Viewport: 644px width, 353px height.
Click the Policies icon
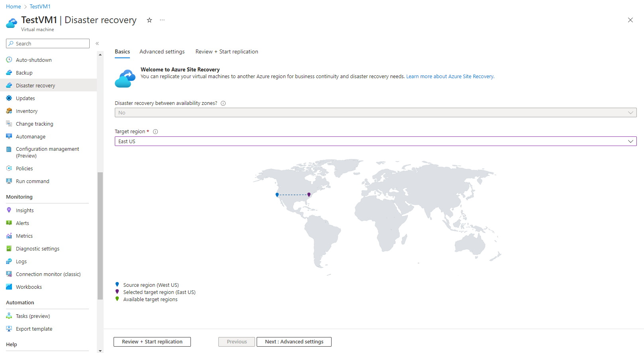(9, 168)
